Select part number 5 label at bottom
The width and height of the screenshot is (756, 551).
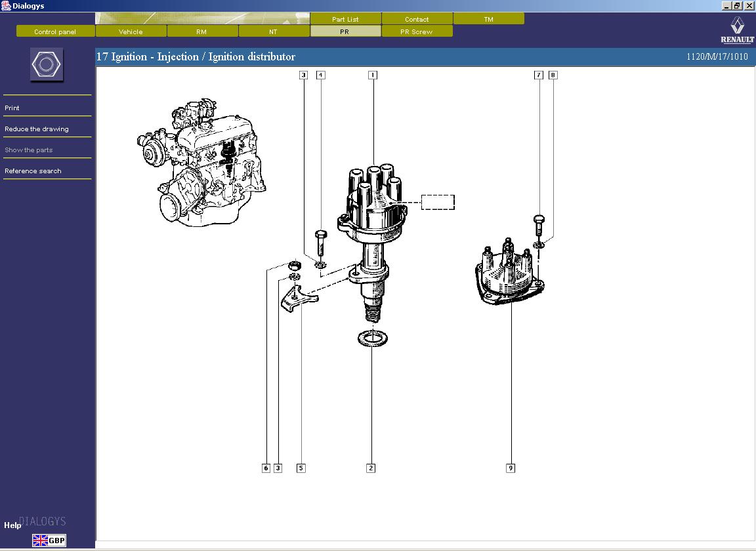point(301,468)
